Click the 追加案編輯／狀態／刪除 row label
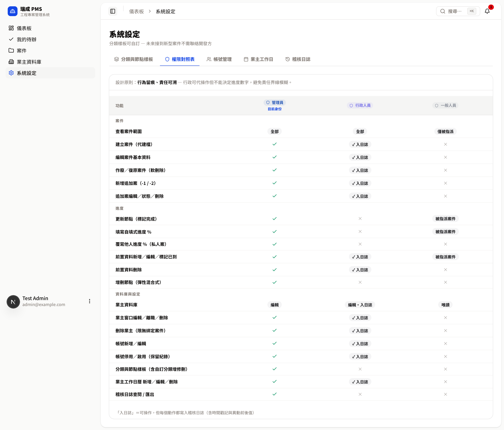Image resolution: width=504 pixels, height=430 pixels. pyautogui.click(x=140, y=196)
